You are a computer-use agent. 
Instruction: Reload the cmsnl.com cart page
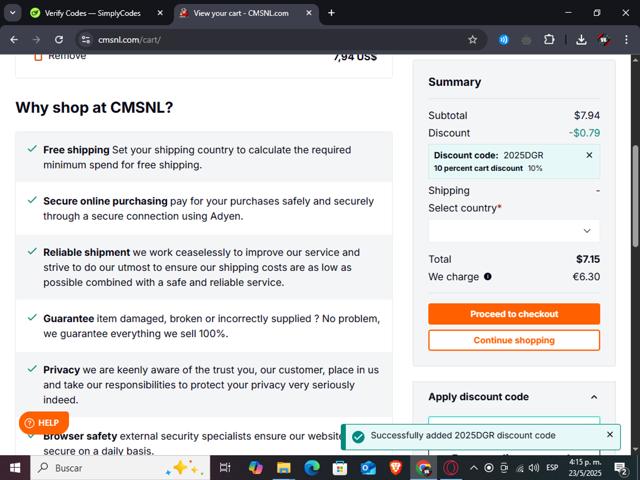click(x=59, y=40)
